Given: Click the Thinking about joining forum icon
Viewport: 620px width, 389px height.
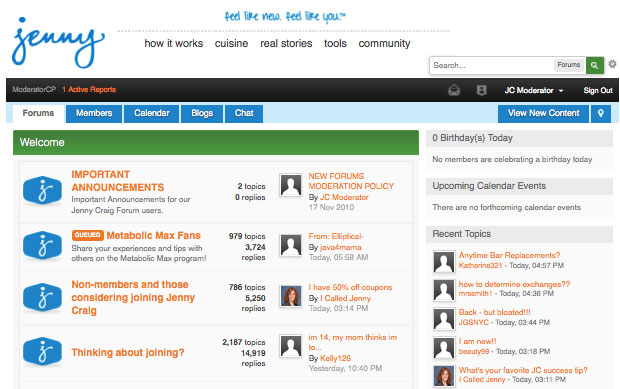Looking at the screenshot, I should click(42, 351).
